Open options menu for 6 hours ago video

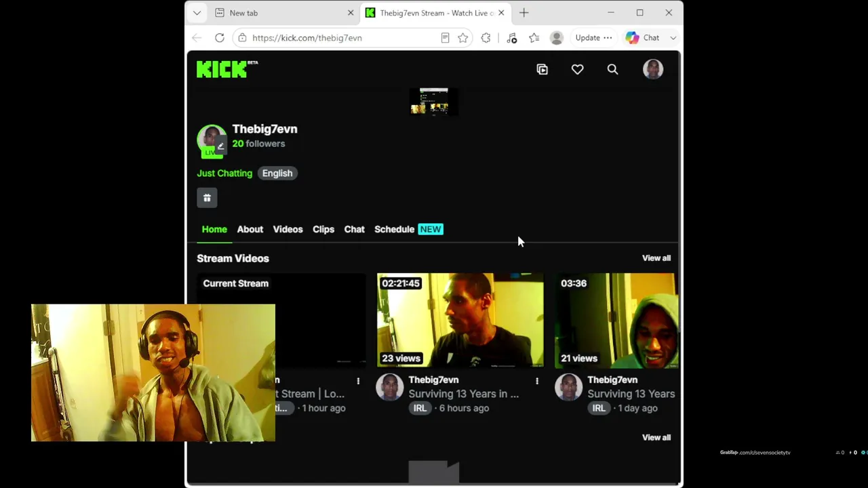[x=537, y=381]
